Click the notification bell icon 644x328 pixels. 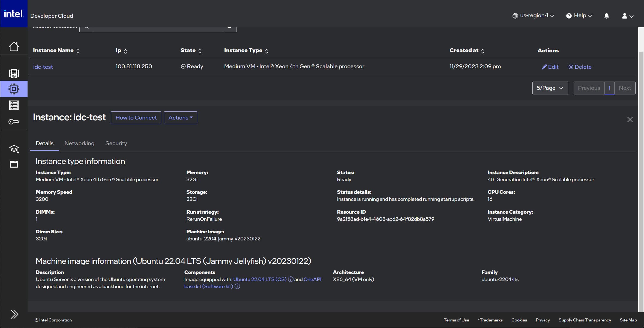coord(606,16)
